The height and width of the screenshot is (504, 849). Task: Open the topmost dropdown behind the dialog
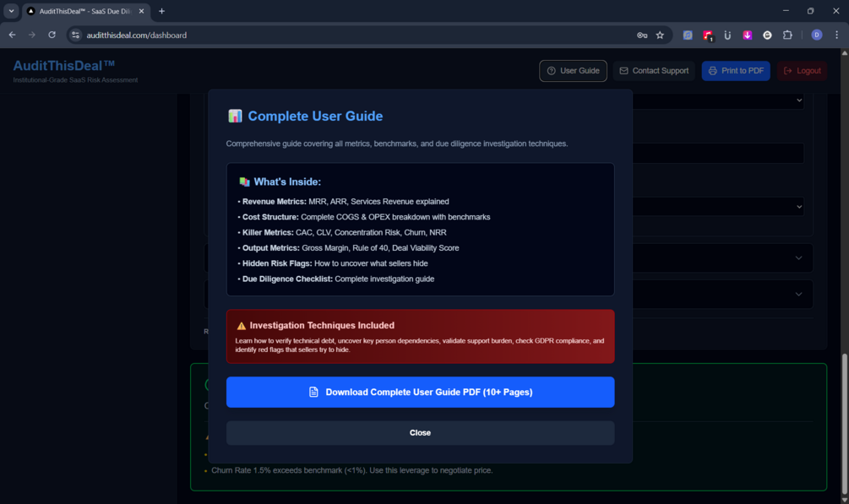pyautogui.click(x=799, y=100)
